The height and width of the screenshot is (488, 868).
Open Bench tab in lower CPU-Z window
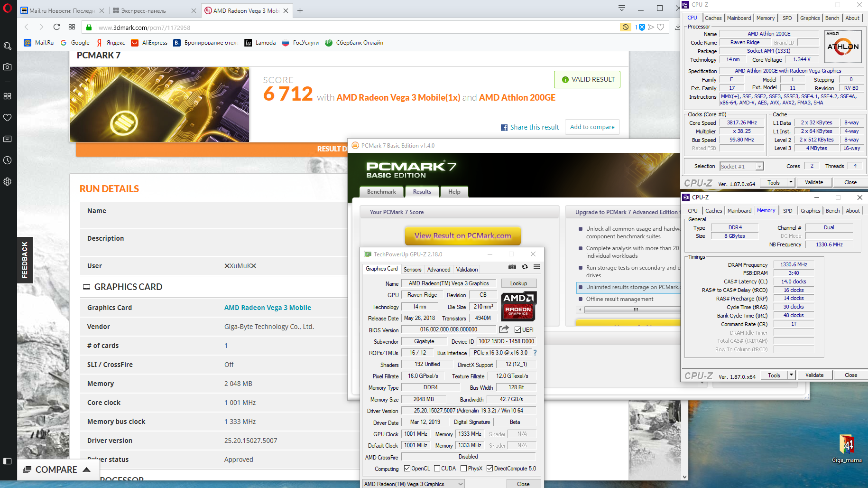[x=832, y=211]
